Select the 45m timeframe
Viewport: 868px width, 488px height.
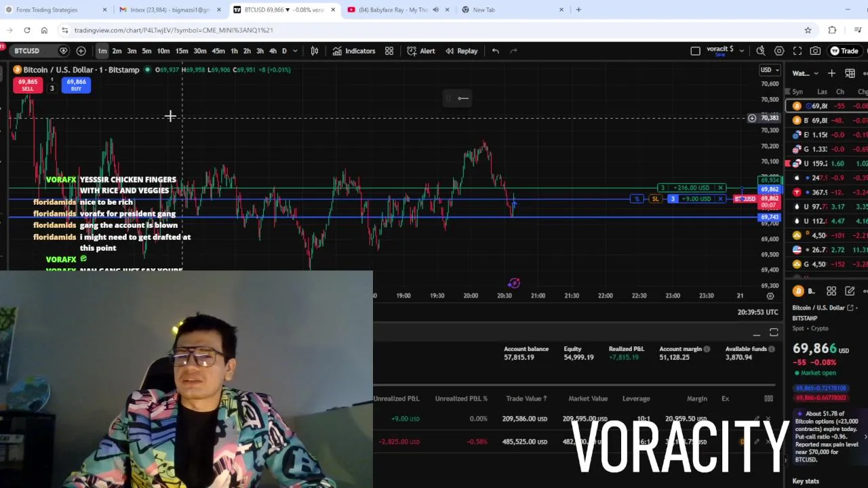pos(218,51)
